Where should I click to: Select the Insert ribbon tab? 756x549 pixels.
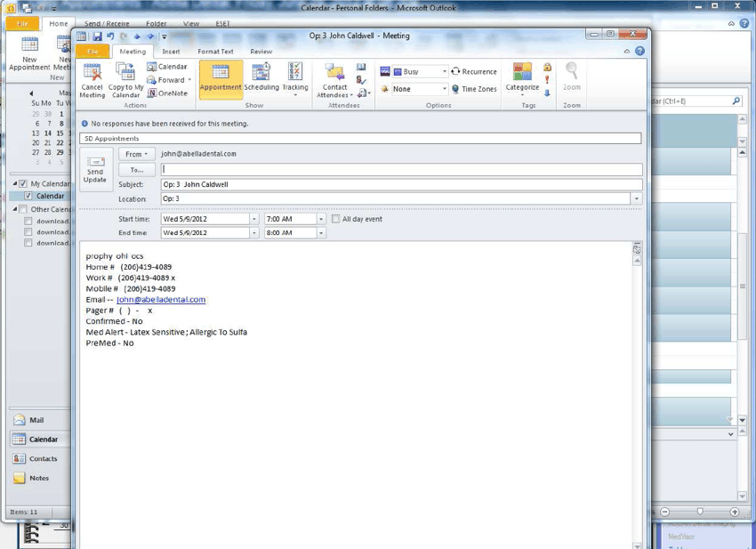tap(171, 51)
